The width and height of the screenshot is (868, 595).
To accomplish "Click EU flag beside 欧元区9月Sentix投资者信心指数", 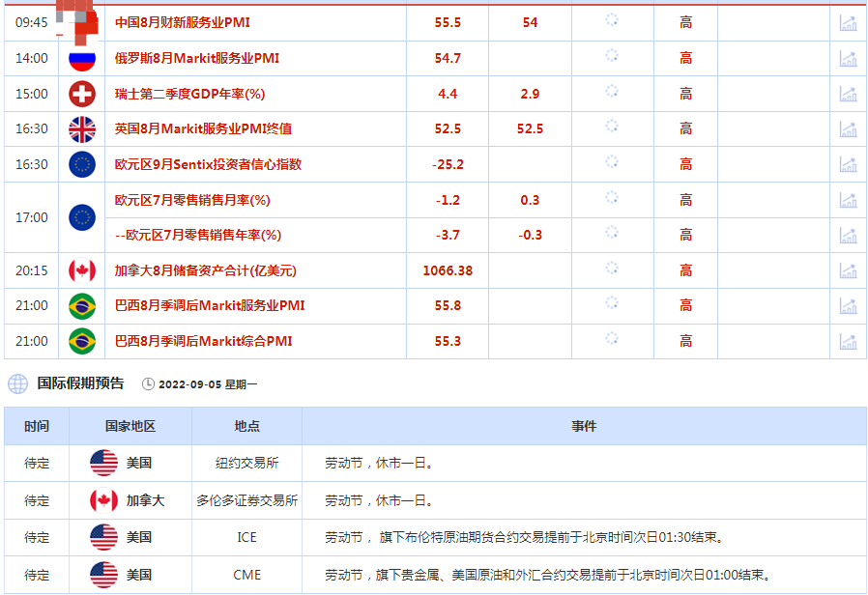I will tap(82, 164).
